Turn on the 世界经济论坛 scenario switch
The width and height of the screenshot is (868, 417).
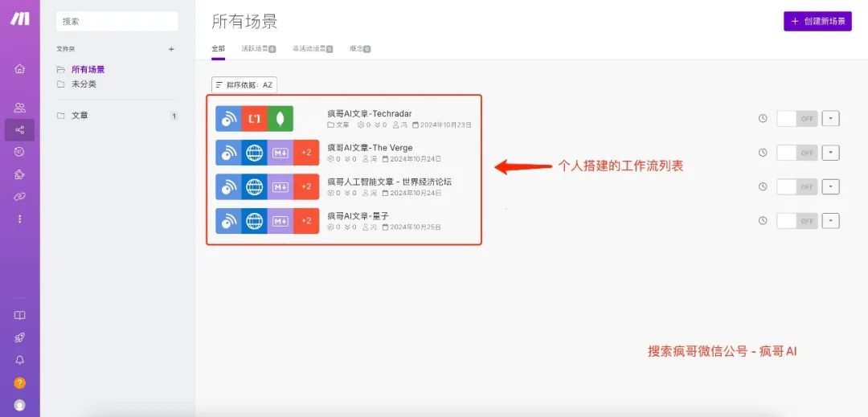(797, 187)
